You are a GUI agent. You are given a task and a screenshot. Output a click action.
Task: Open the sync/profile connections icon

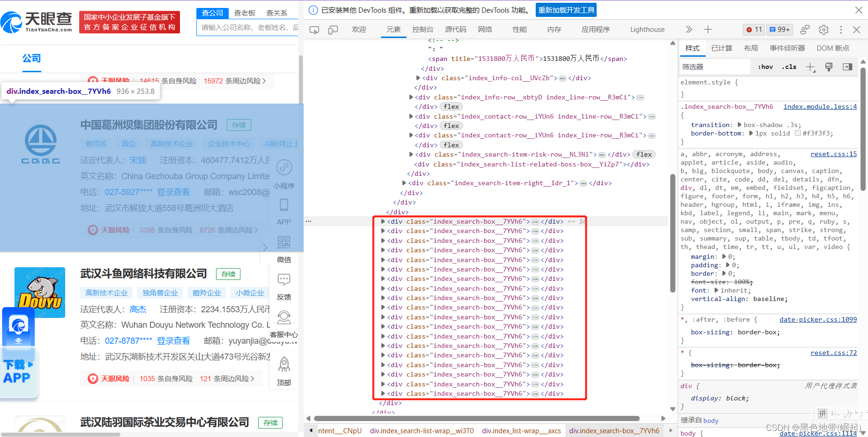pos(805,30)
